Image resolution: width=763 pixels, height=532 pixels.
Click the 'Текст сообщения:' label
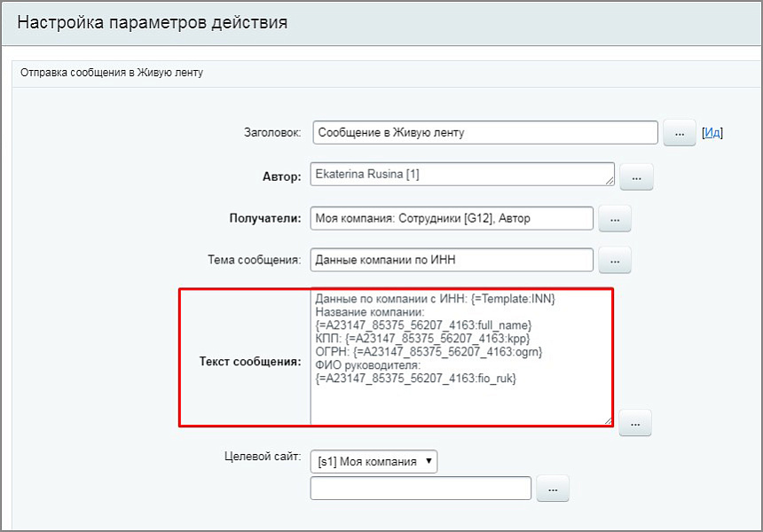249,362
